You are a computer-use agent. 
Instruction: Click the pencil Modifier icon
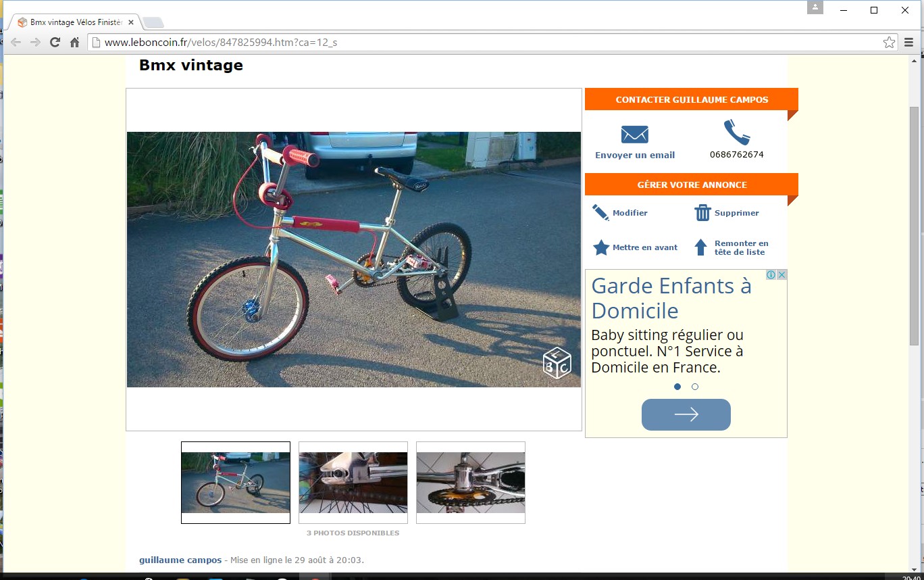click(600, 213)
